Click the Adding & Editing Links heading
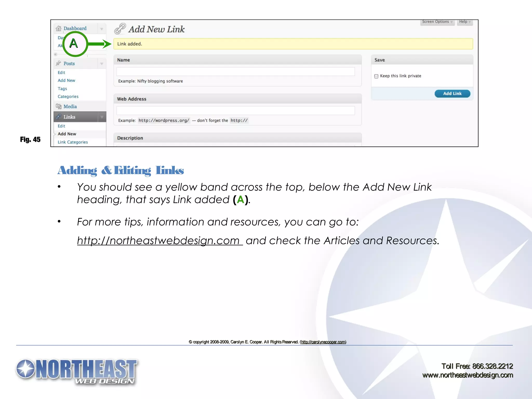The width and height of the screenshot is (532, 399). click(x=121, y=170)
